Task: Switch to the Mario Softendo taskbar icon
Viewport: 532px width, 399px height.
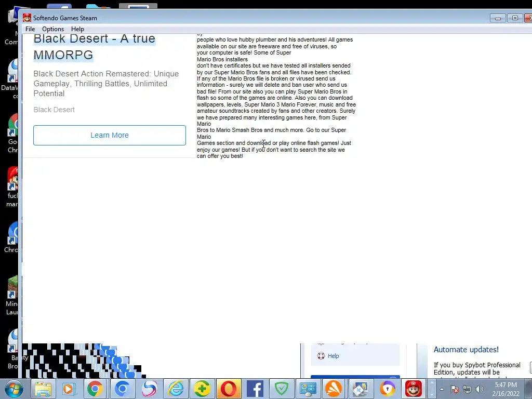Action: 413,389
